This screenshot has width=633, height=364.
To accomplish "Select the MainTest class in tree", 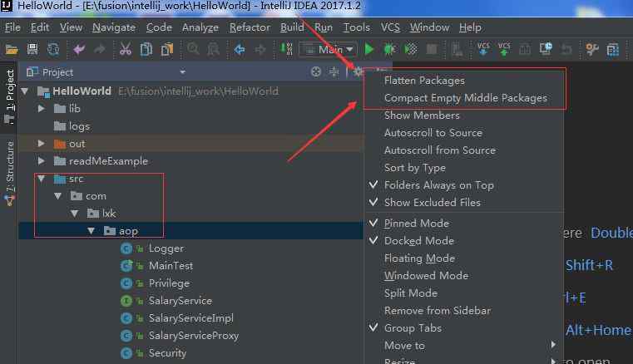I will coord(171,266).
